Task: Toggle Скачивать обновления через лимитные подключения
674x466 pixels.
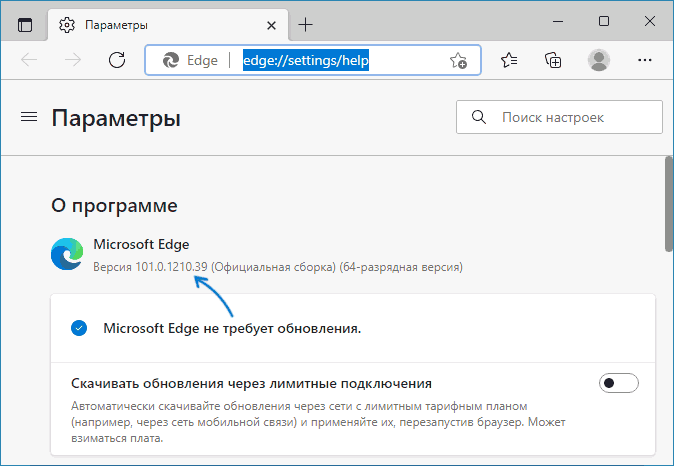Action: tap(619, 383)
